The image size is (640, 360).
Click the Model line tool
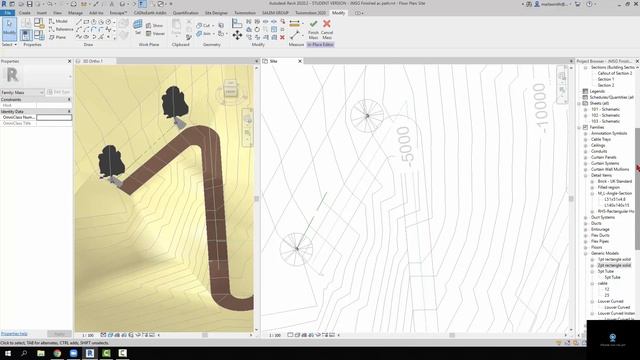58,21
